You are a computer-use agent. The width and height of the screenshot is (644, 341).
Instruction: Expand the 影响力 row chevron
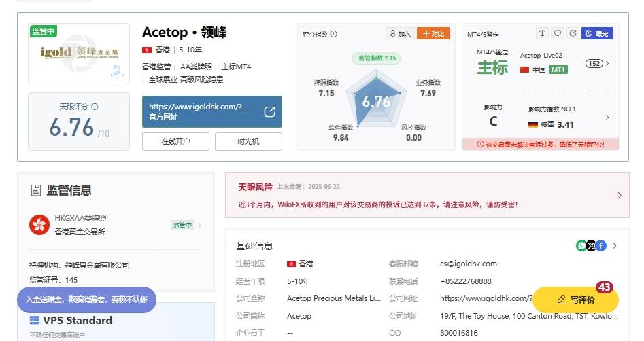[x=607, y=118]
